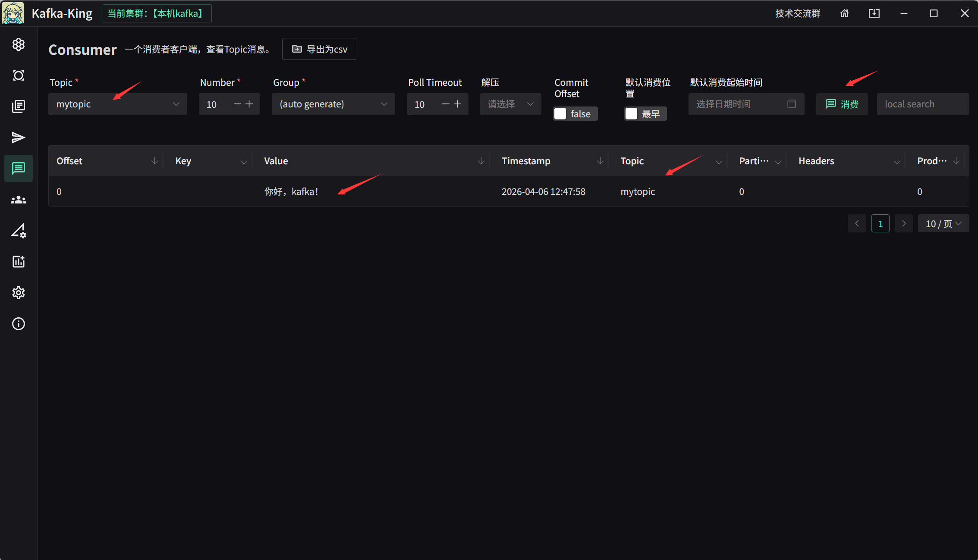Image resolution: width=978 pixels, height=560 pixels.
Task: Open the 解压 请选择 dropdown
Action: coord(510,104)
